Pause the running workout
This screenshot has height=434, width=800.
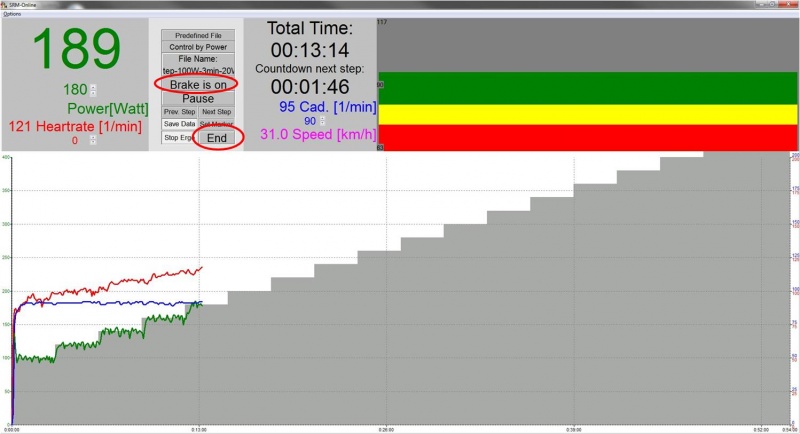click(x=198, y=99)
